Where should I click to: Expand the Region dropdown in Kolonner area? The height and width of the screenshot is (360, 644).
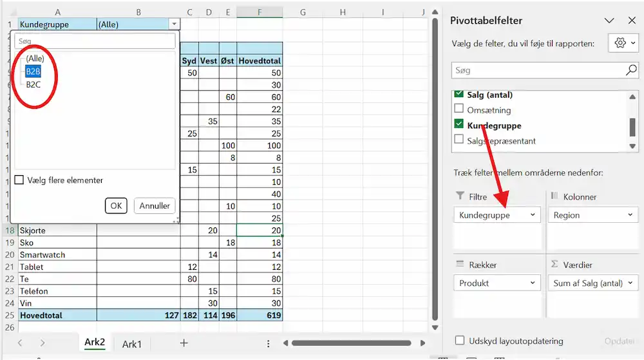click(x=629, y=215)
